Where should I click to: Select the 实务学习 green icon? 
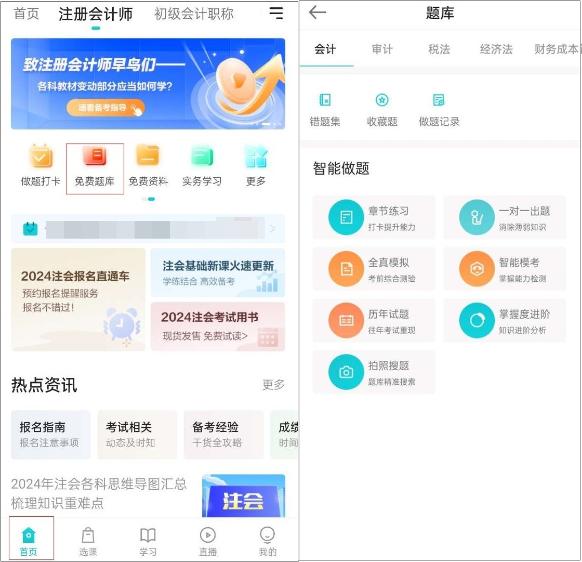click(202, 156)
